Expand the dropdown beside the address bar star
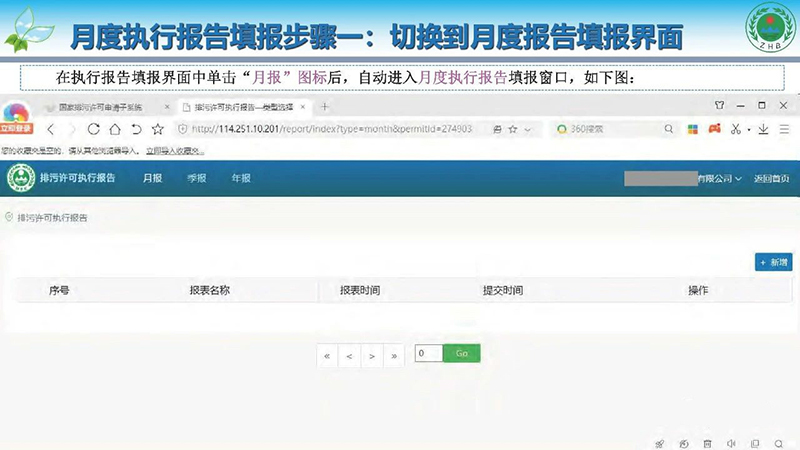The width and height of the screenshot is (800, 450). [x=527, y=129]
